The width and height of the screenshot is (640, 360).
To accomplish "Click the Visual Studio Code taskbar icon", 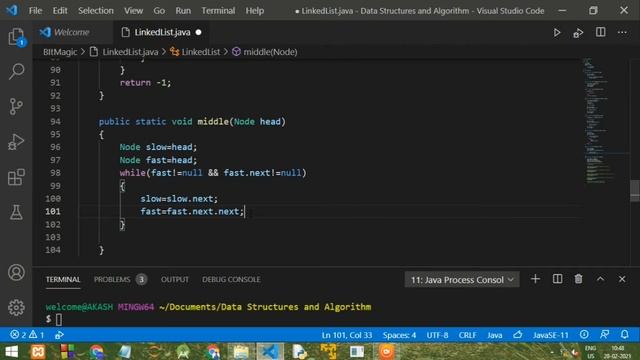I will click(x=270, y=351).
